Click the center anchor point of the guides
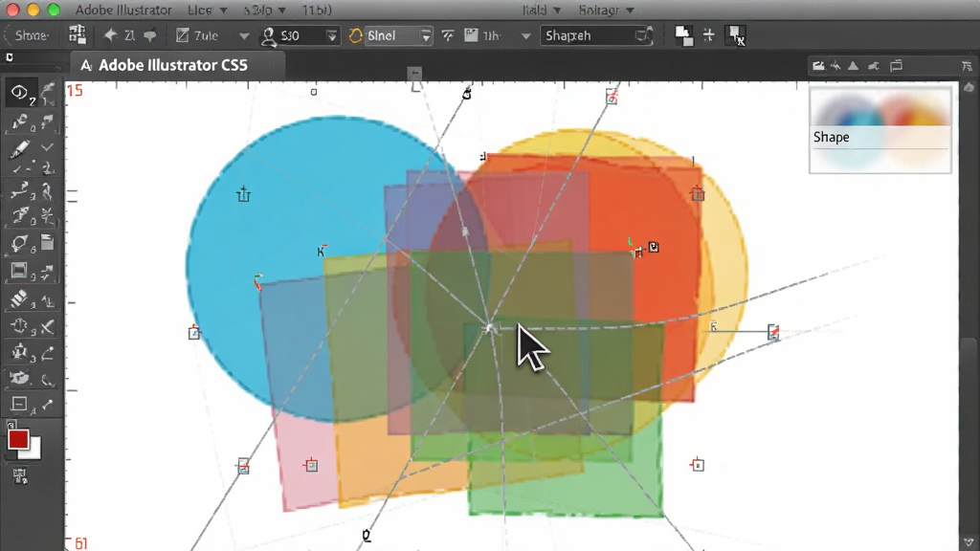The height and width of the screenshot is (551, 980). click(x=490, y=328)
